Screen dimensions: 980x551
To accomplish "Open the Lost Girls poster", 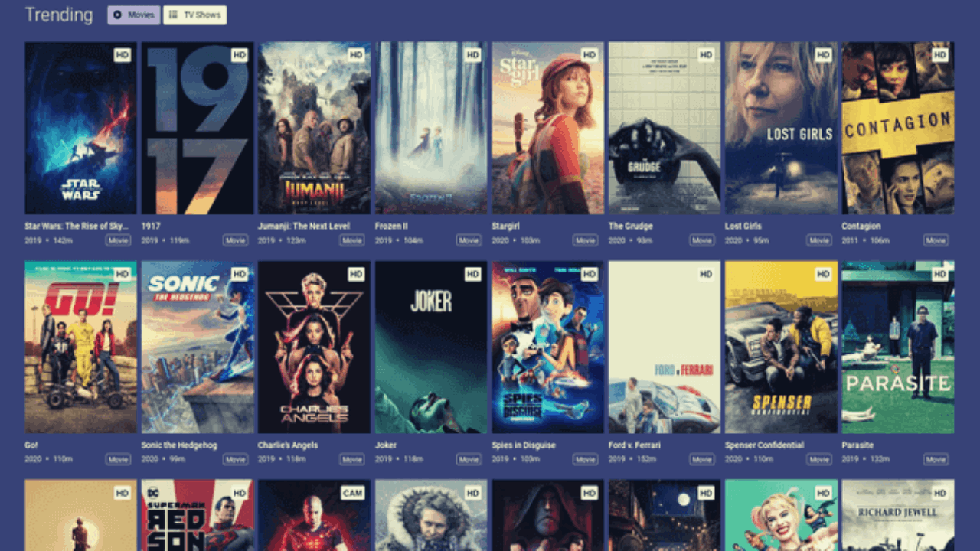I will 781,128.
